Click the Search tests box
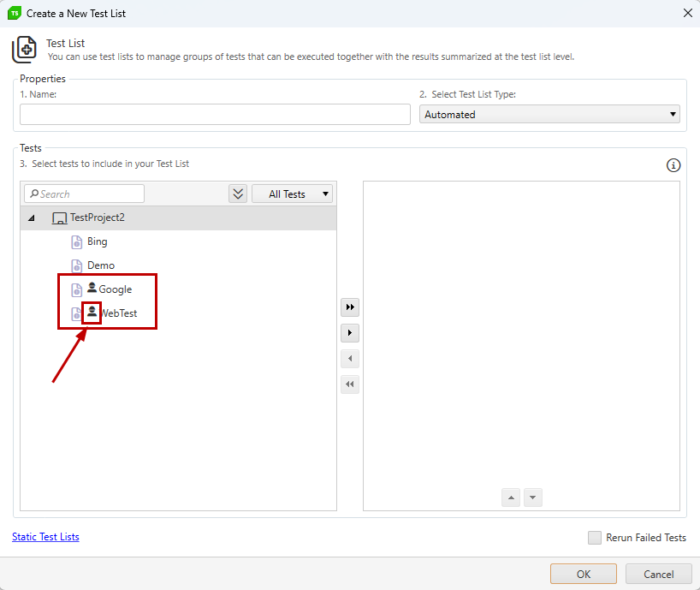 [85, 194]
